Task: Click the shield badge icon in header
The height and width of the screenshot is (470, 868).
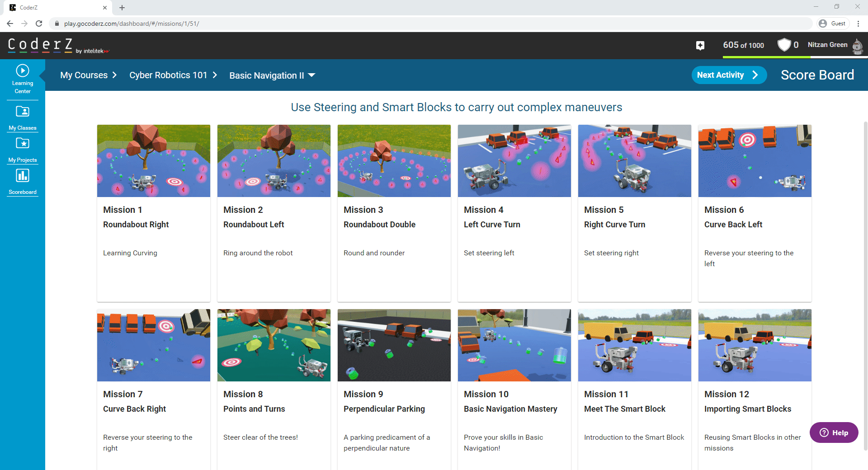Action: coord(784,45)
